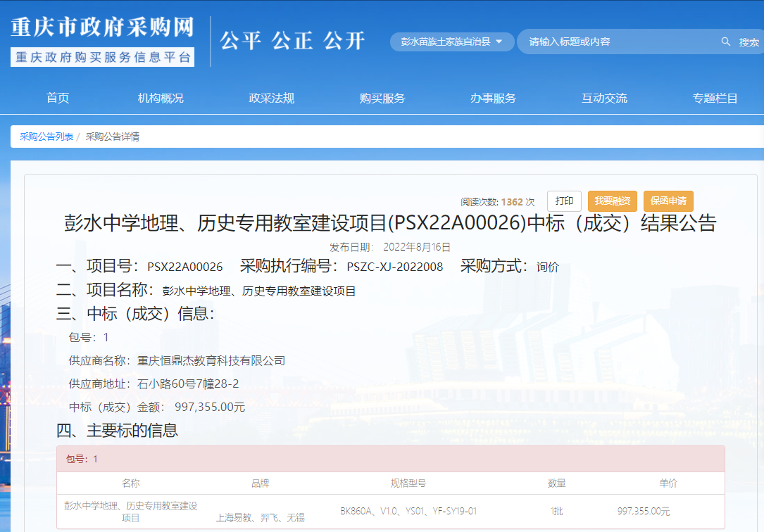Viewport: 764px width, 532px height.
Task: Go to the 首页 nav item
Action: click(x=58, y=99)
